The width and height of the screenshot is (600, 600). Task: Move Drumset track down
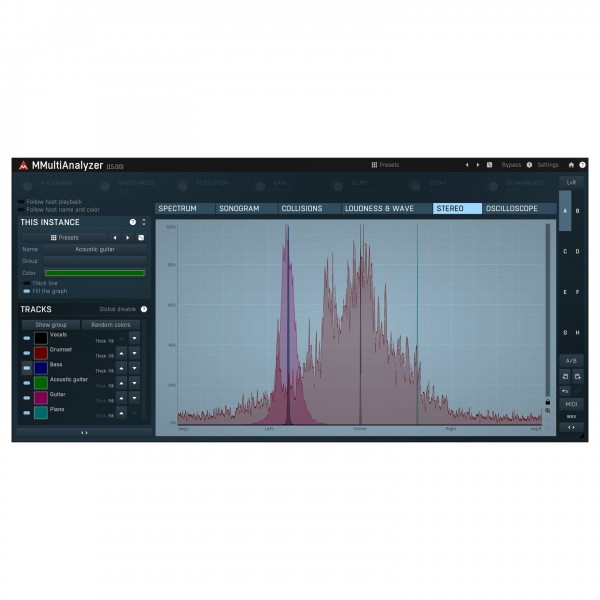coord(134,353)
